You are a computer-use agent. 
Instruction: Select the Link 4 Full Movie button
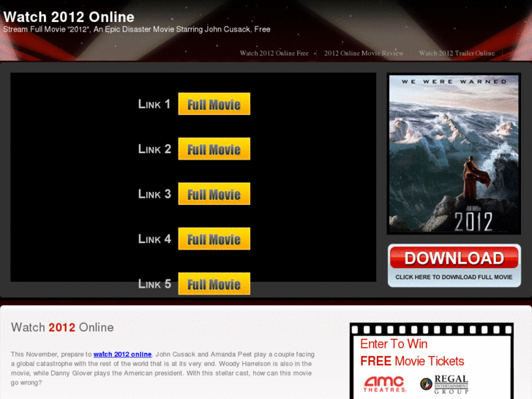pyautogui.click(x=214, y=239)
